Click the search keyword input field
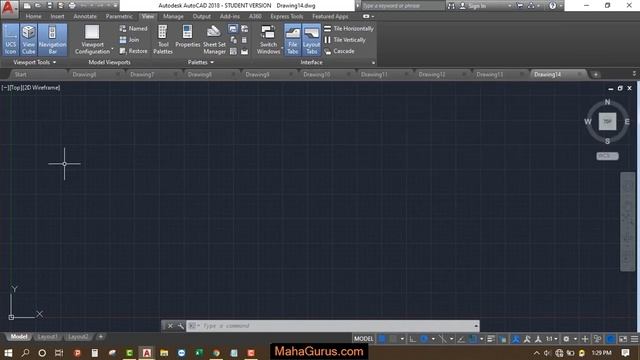 [402, 6]
